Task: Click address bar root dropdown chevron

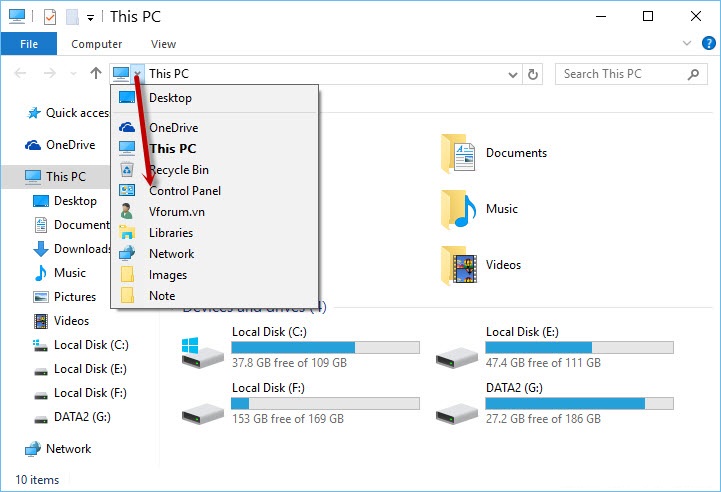Action: pos(137,74)
